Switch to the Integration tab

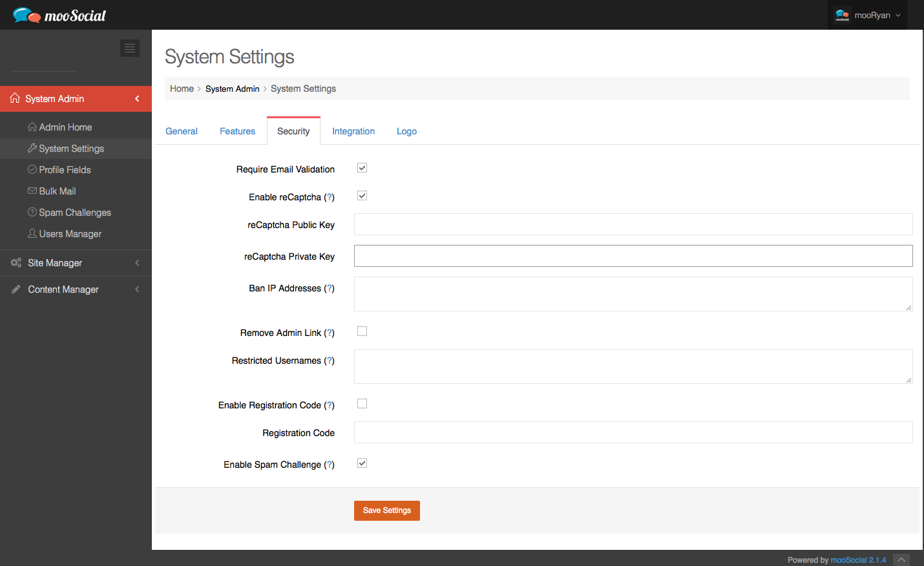(353, 131)
